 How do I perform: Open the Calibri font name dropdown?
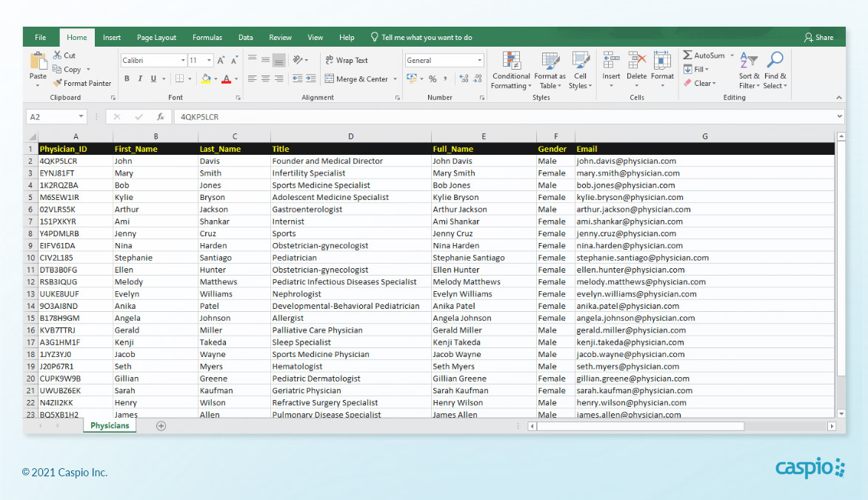[x=183, y=61]
